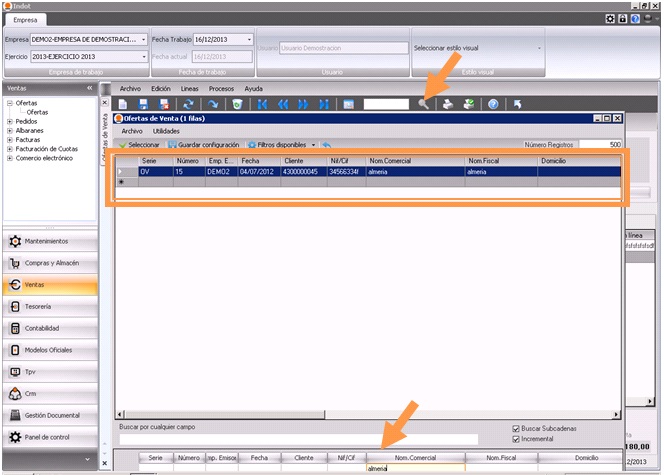Click the Seleccionar button
This screenshot has height=475, width=664.
(x=141, y=145)
